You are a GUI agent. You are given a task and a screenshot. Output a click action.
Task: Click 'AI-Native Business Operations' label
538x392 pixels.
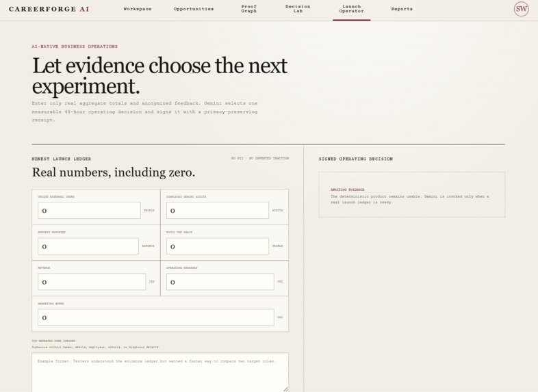tap(75, 47)
